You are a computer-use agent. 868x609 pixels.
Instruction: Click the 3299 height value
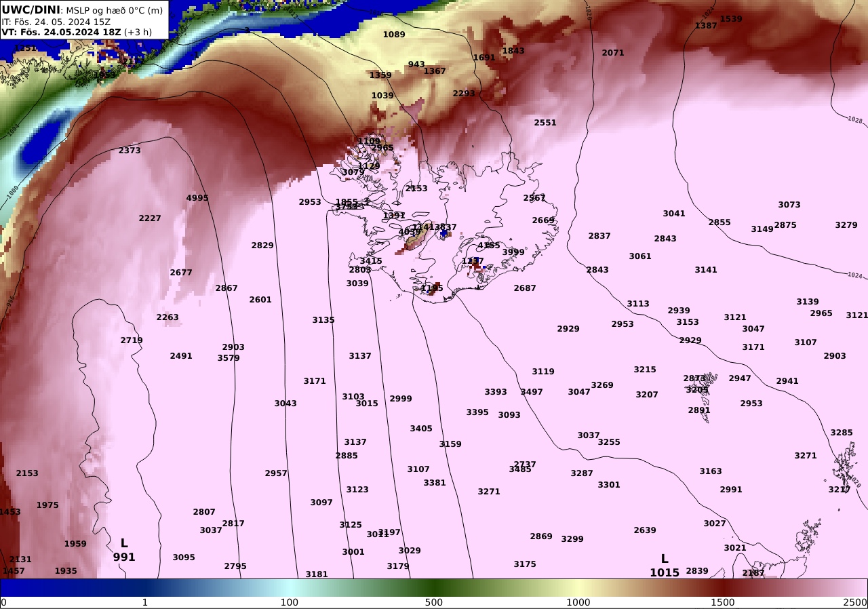pos(572,539)
